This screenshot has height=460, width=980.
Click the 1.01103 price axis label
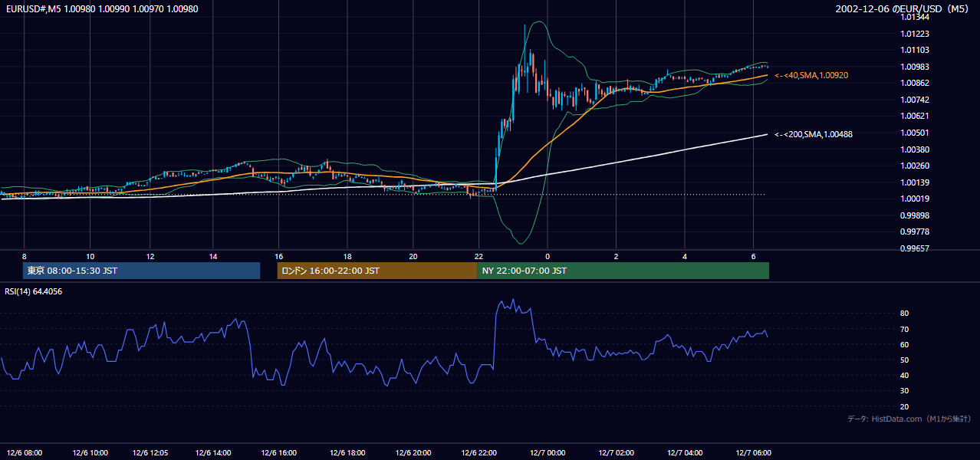[x=915, y=50]
